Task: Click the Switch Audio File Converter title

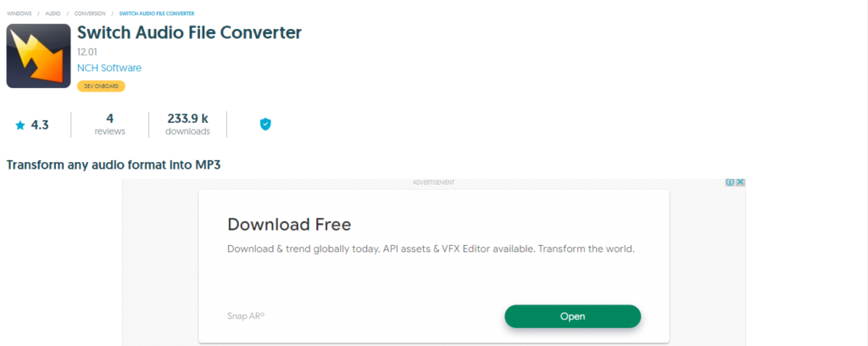Action: (189, 33)
